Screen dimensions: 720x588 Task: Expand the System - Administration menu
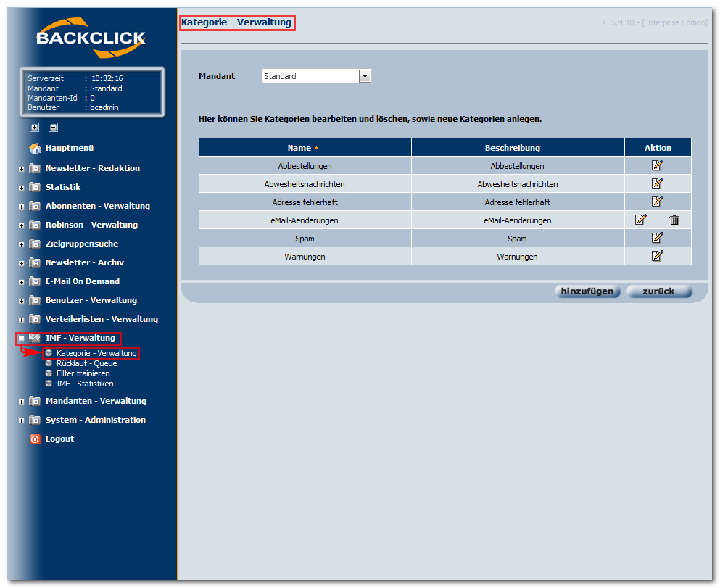pos(21,421)
